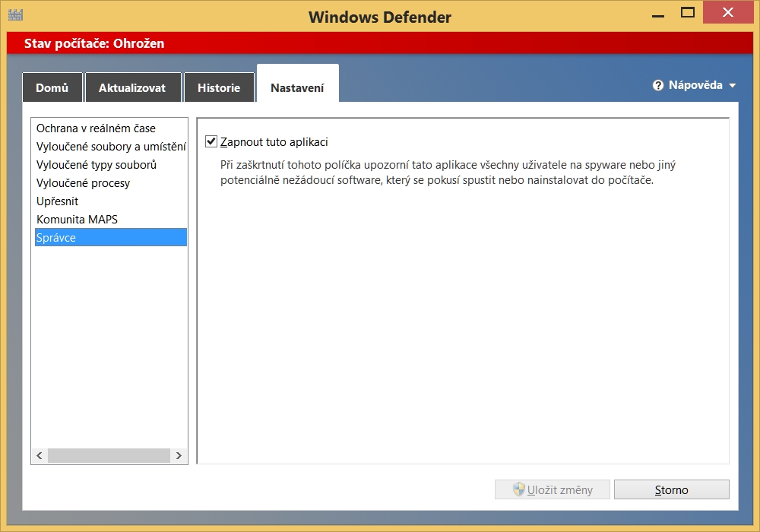Viewport: 760px width, 532px height.
Task: Open the Aktualizovat tab
Action: [x=133, y=87]
